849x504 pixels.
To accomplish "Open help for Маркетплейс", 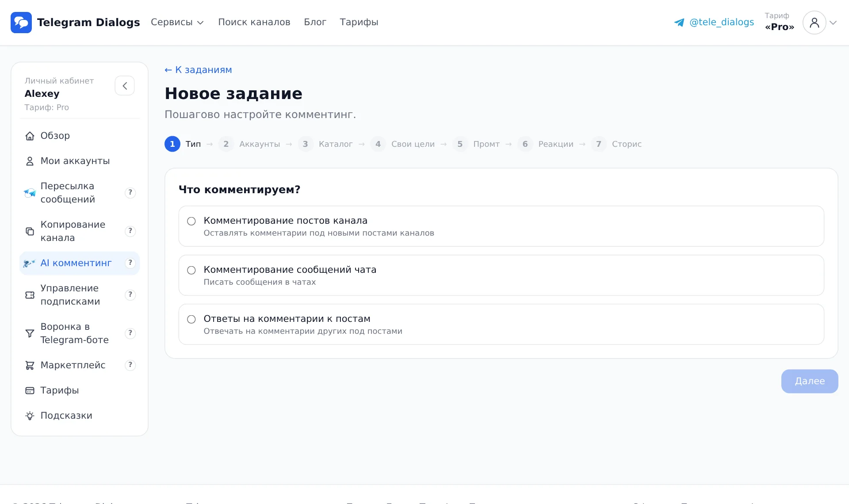I will click(x=130, y=365).
